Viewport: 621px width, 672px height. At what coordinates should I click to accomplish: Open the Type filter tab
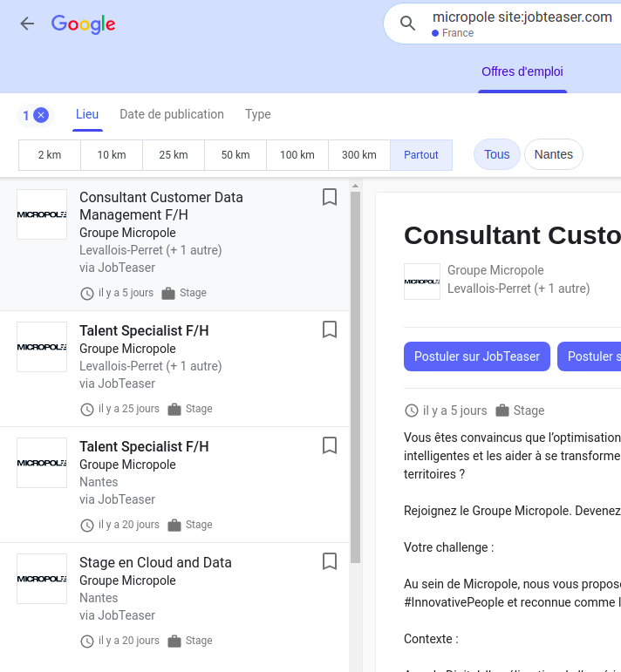click(x=258, y=114)
